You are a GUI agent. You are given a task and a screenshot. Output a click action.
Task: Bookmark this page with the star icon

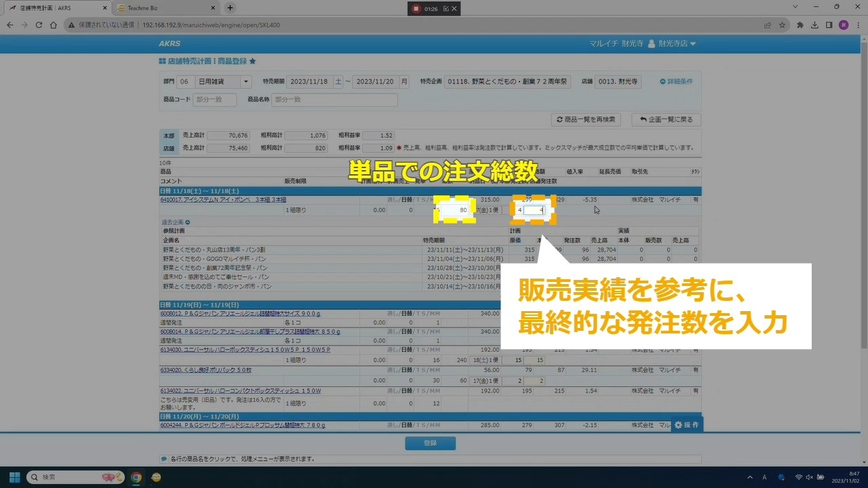coord(782,25)
